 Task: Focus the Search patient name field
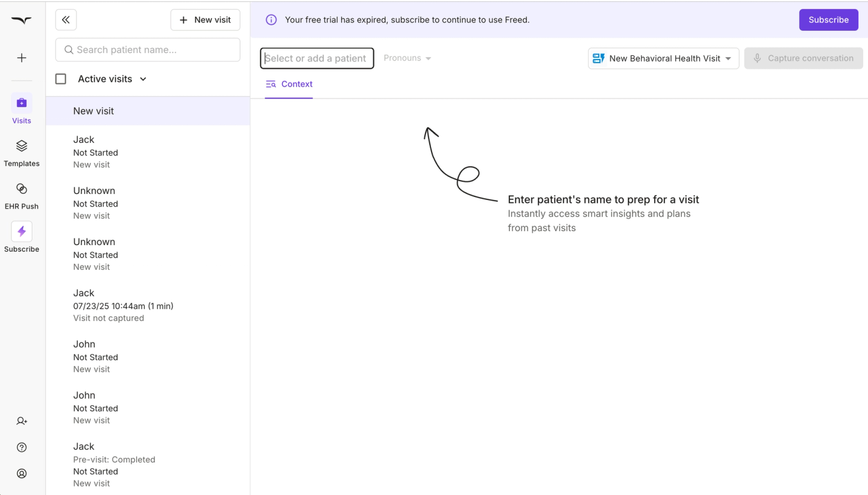(x=148, y=50)
